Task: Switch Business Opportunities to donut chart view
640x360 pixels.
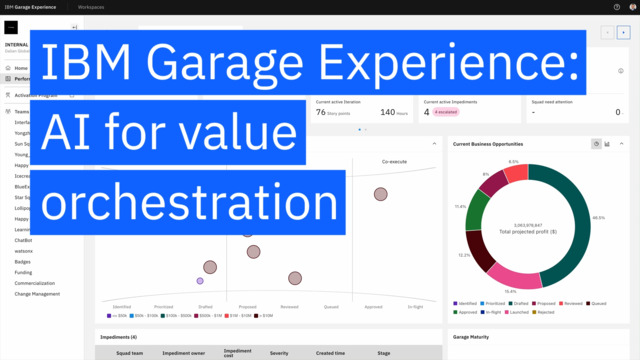Action: [x=596, y=144]
